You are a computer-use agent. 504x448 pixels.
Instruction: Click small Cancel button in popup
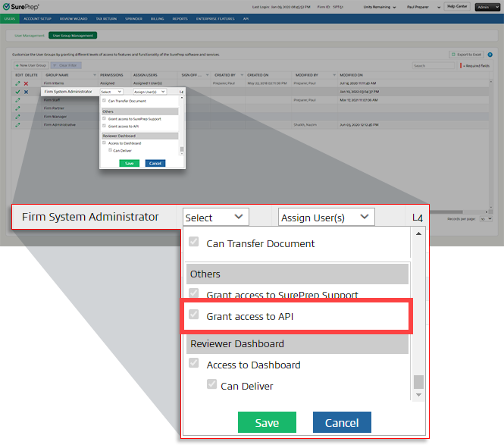click(x=155, y=163)
